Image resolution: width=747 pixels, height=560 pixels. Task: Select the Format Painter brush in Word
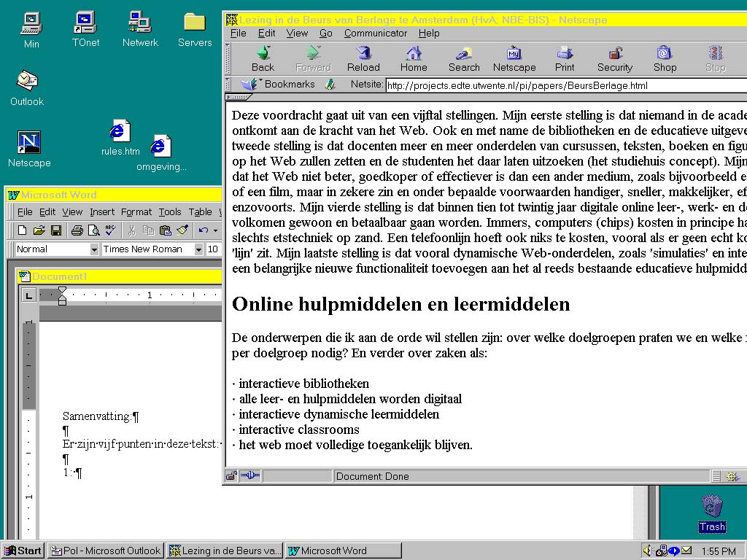tap(182, 230)
